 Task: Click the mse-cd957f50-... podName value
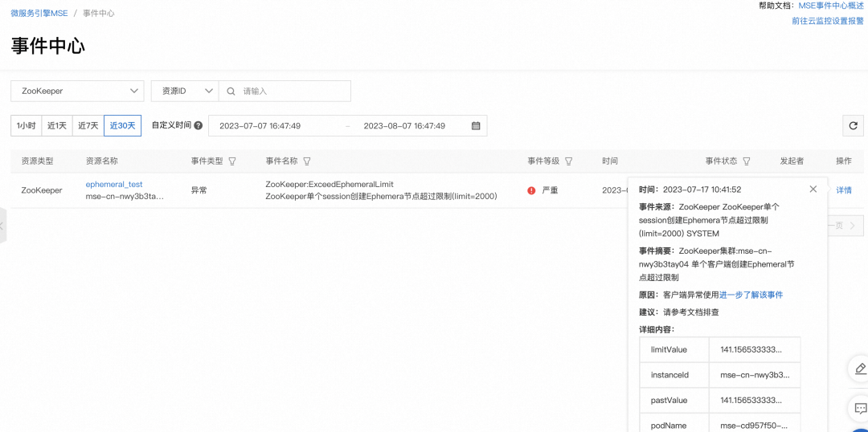coord(753,426)
